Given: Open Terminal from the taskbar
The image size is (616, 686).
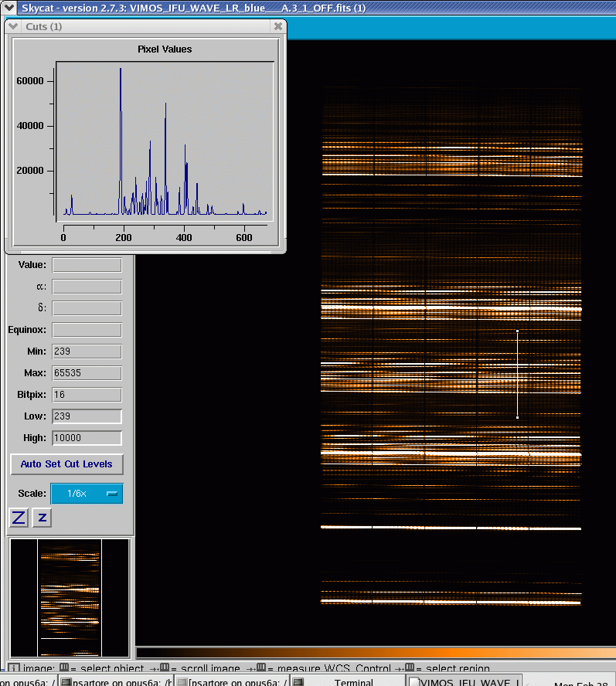Looking at the screenshot, I should click(348, 681).
